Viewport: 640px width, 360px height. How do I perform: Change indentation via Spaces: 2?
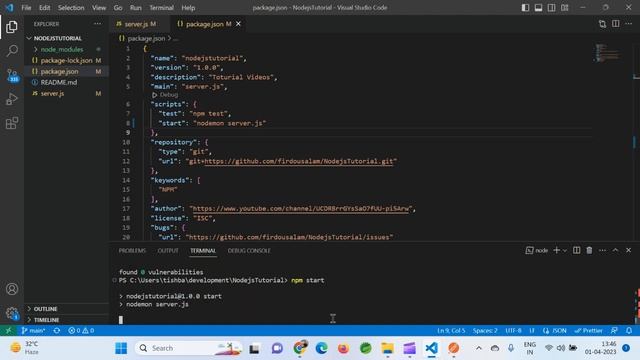coord(485,330)
